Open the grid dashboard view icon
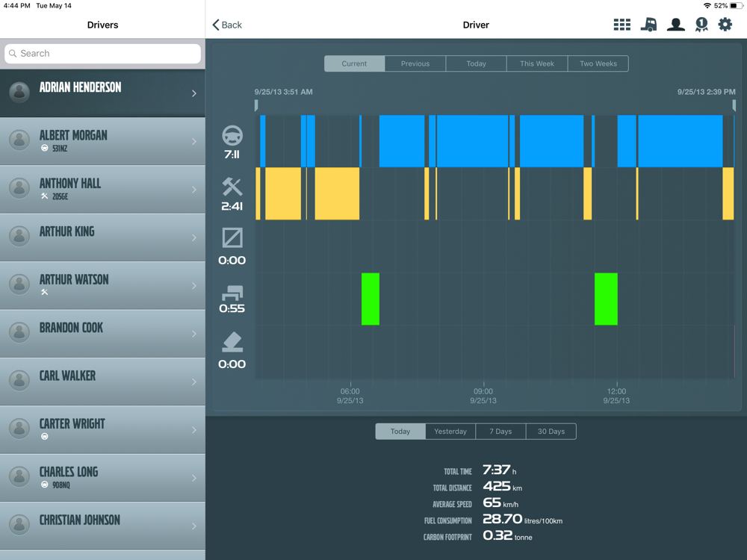This screenshot has width=747, height=560. pos(622,25)
